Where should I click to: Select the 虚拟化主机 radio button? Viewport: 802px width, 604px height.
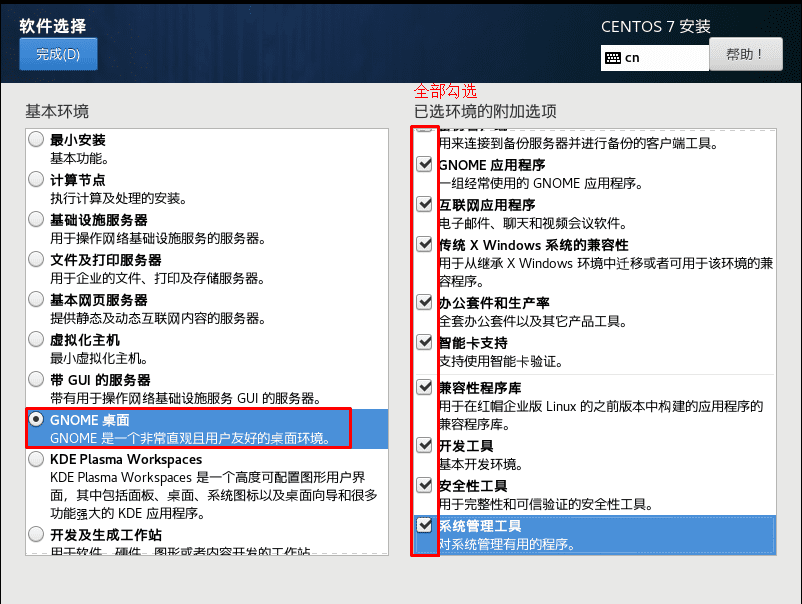(36, 339)
